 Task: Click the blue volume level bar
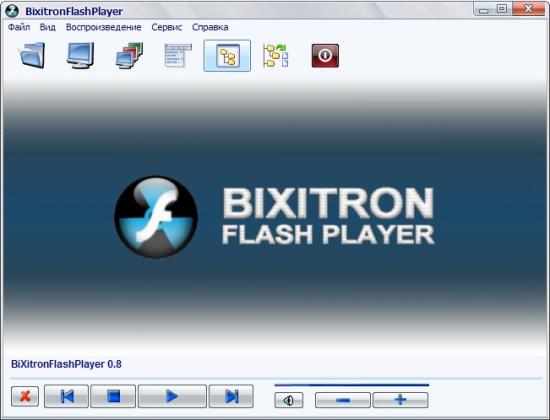(351, 385)
